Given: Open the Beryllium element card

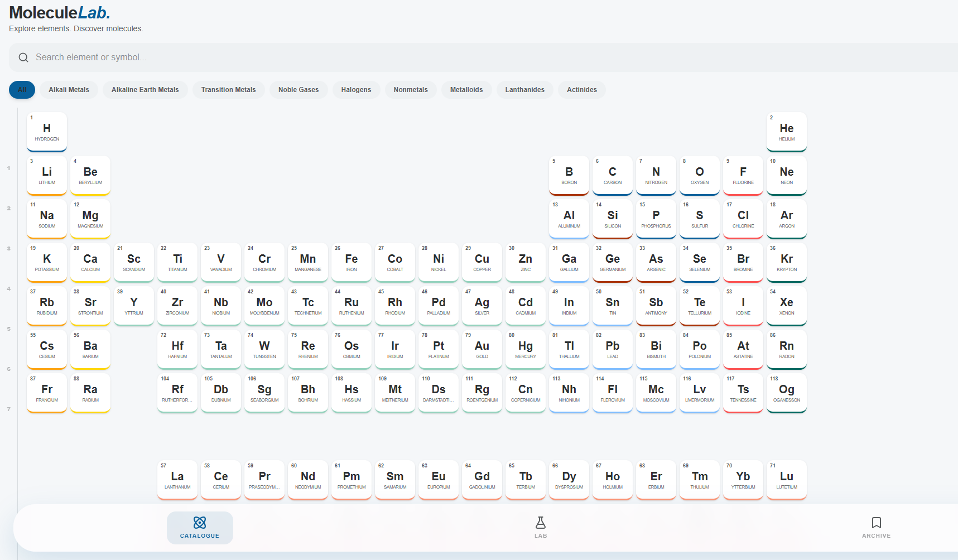Looking at the screenshot, I should 90,175.
